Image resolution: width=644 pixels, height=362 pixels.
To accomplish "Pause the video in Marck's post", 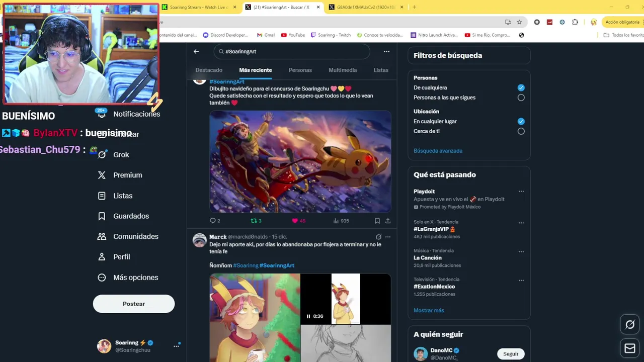I will coord(308,316).
